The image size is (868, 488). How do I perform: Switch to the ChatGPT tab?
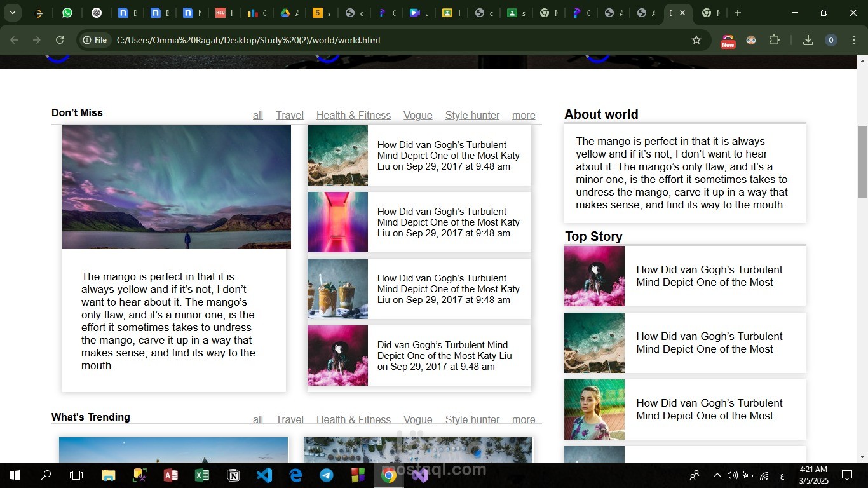tap(97, 13)
